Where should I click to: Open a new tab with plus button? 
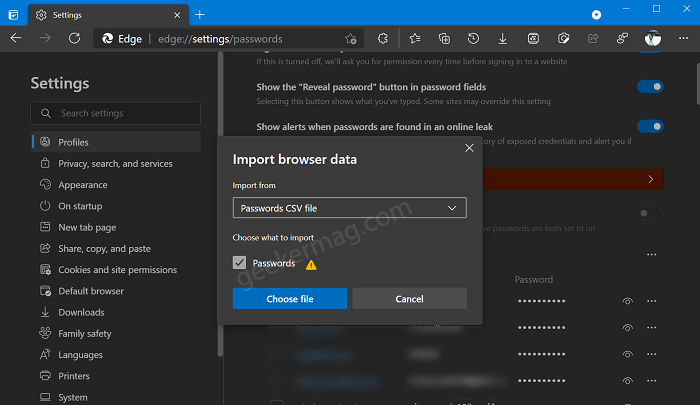coord(200,15)
